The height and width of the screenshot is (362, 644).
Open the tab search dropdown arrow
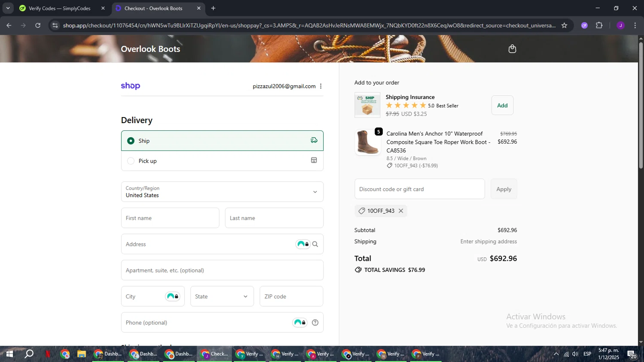[8, 8]
